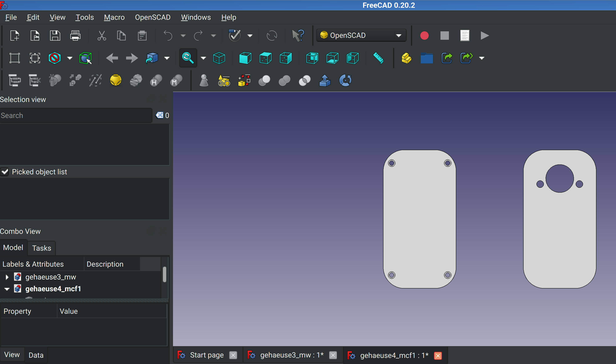Image resolution: width=616 pixels, height=364 pixels.
Task: Click the Paste clipboard icon
Action: [x=142, y=36]
